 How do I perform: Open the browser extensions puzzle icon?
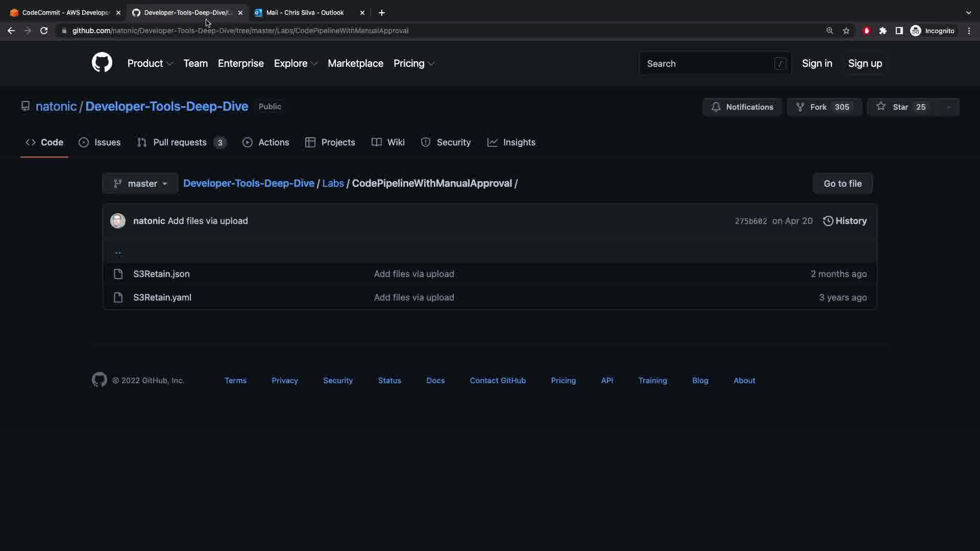pyautogui.click(x=883, y=31)
